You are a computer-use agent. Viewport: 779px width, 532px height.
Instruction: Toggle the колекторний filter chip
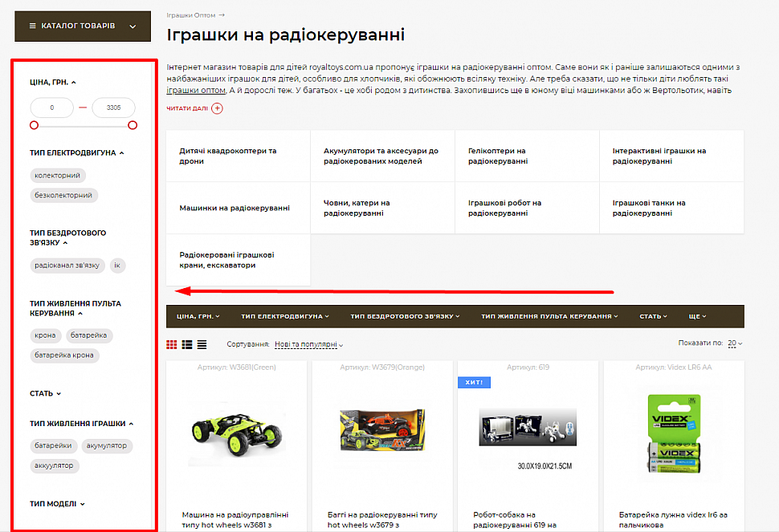[x=58, y=175]
